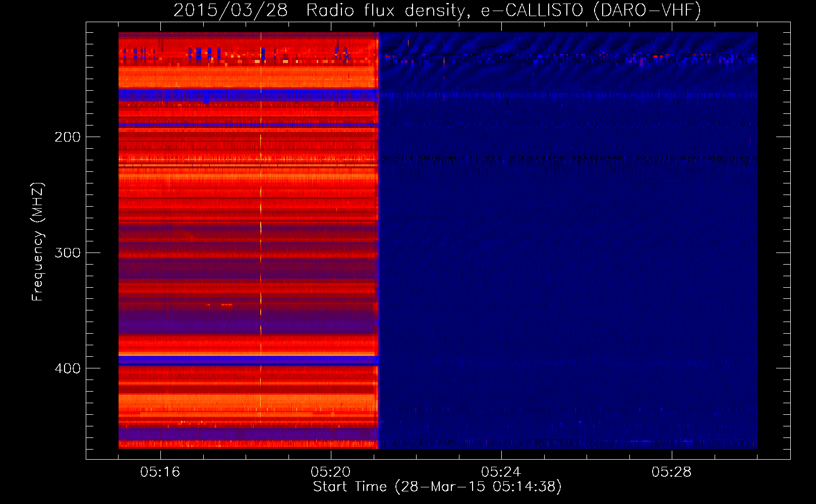This screenshot has width=816, height=504.
Task: Click the thin blue line just above 200 MHz
Action: (247, 124)
